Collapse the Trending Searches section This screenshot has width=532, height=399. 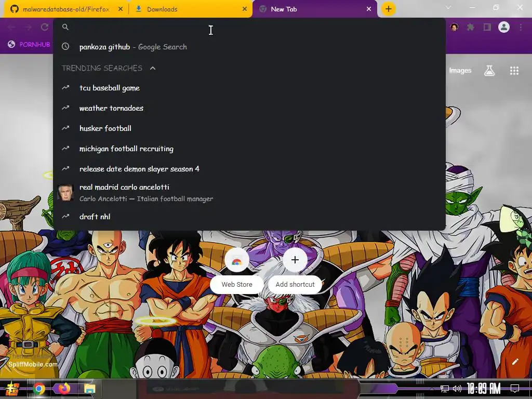[x=153, y=68]
